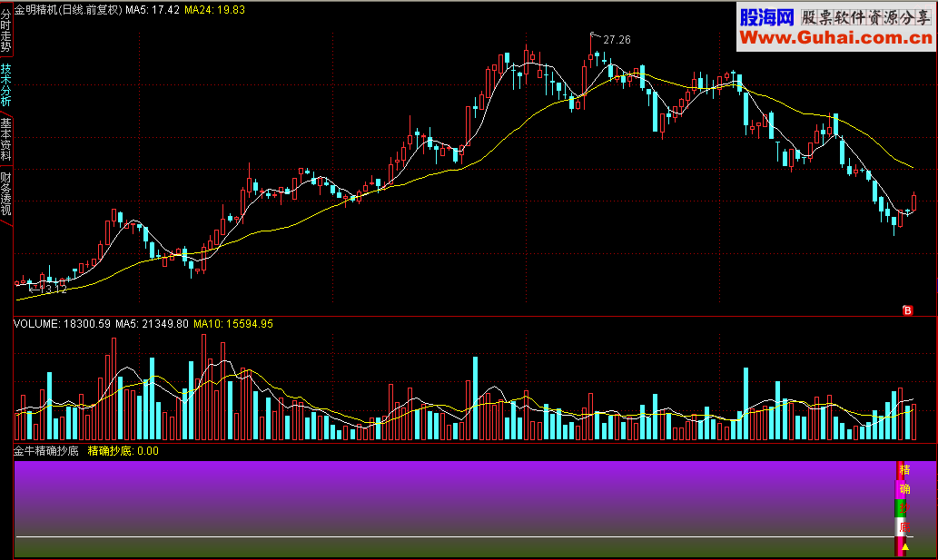This screenshot has height=560, width=938.
Task: Click the 确 signal label in indicator
Action: pyautogui.click(x=905, y=489)
